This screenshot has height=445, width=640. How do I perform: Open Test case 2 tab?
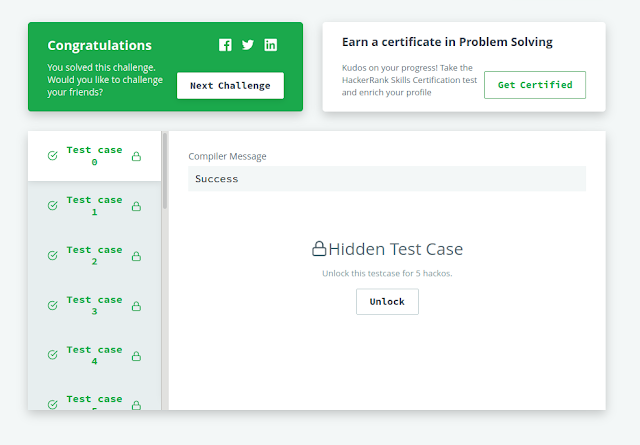(x=94, y=256)
